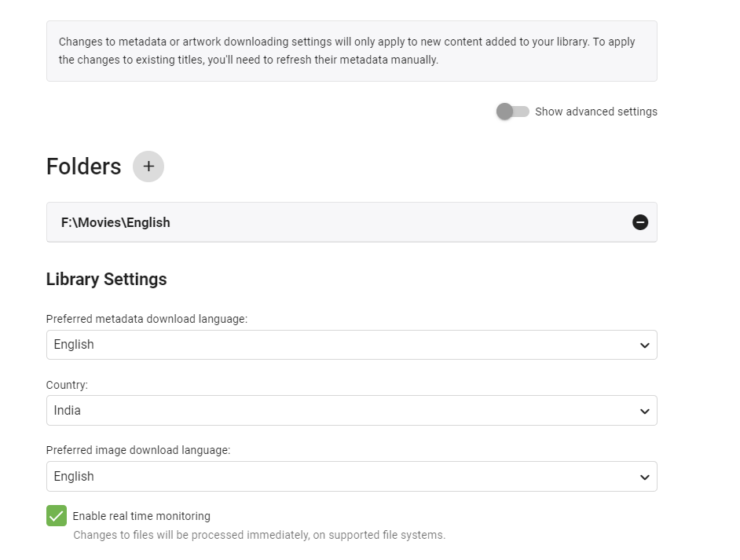
Task: Click the Preferred image download language label
Action: (138, 450)
